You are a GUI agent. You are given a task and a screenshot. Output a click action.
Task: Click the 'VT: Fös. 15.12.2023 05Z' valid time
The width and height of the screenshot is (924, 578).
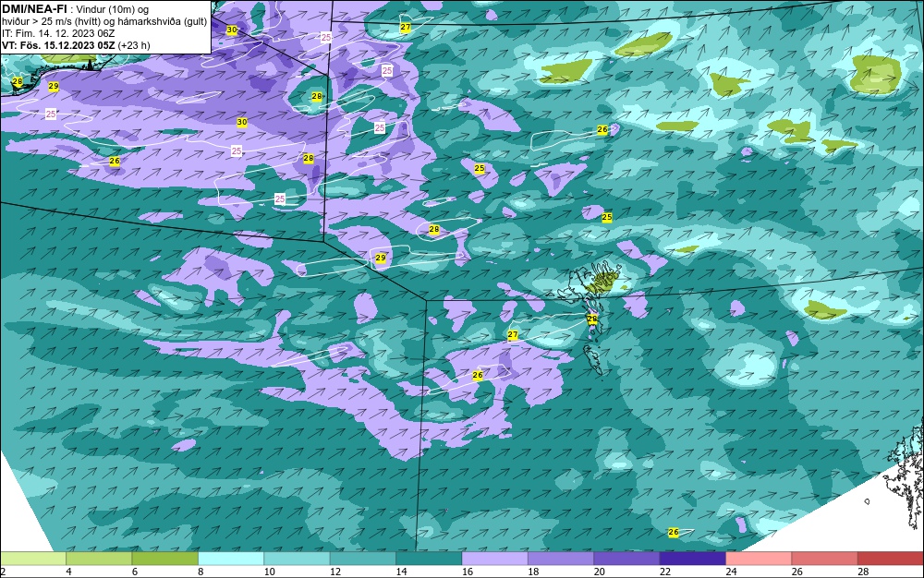[59, 45]
